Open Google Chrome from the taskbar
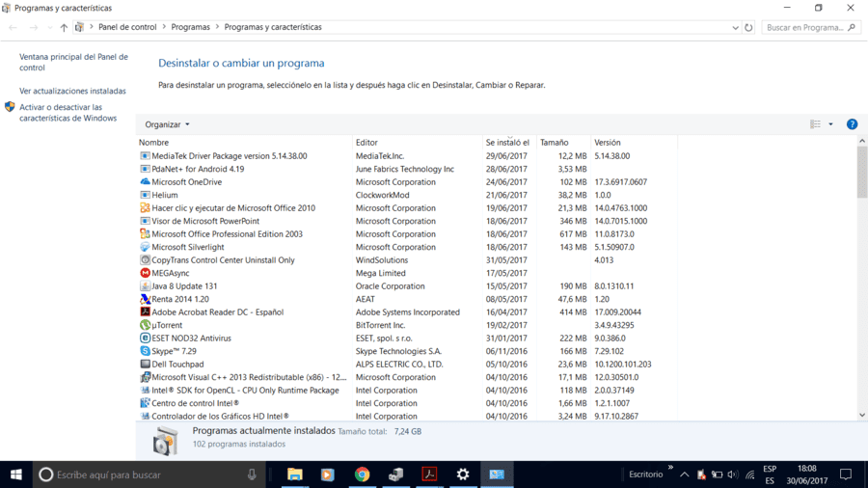Screen dimensions: 868x488 click(362, 474)
